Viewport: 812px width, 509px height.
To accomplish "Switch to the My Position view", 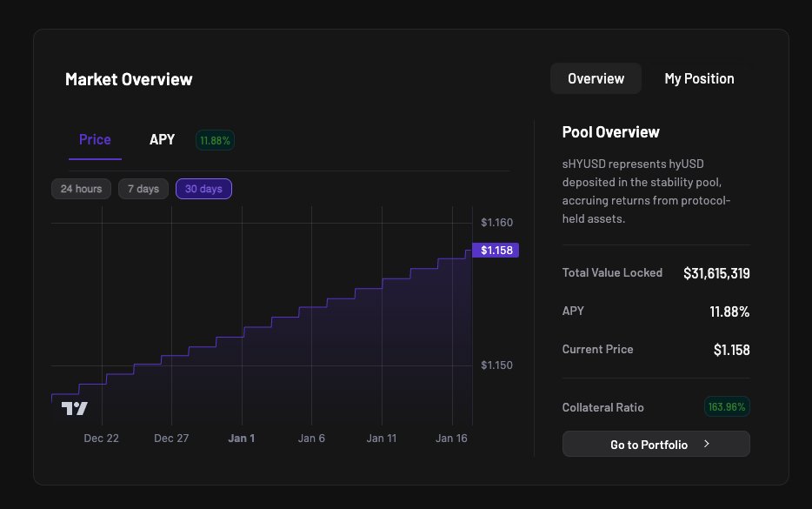I will (x=699, y=78).
